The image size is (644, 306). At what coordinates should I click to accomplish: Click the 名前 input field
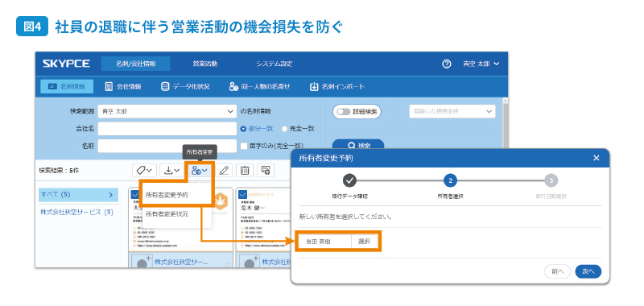(167, 146)
